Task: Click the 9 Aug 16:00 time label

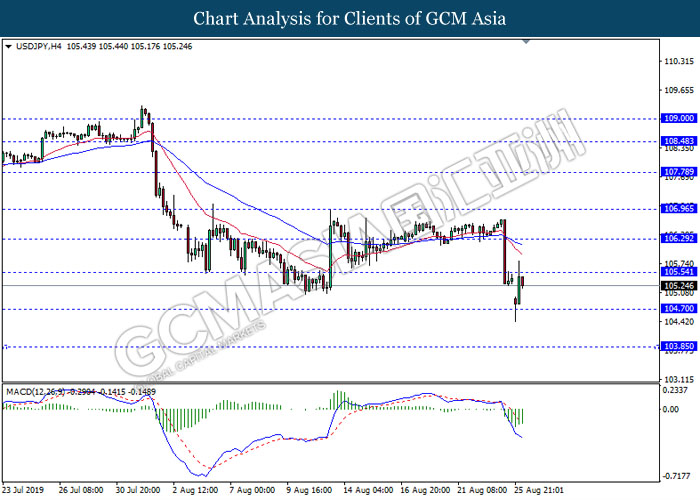Action: click(309, 490)
